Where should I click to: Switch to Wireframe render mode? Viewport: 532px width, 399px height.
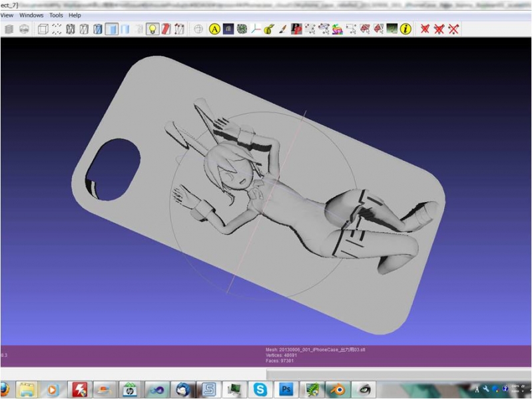(71, 29)
